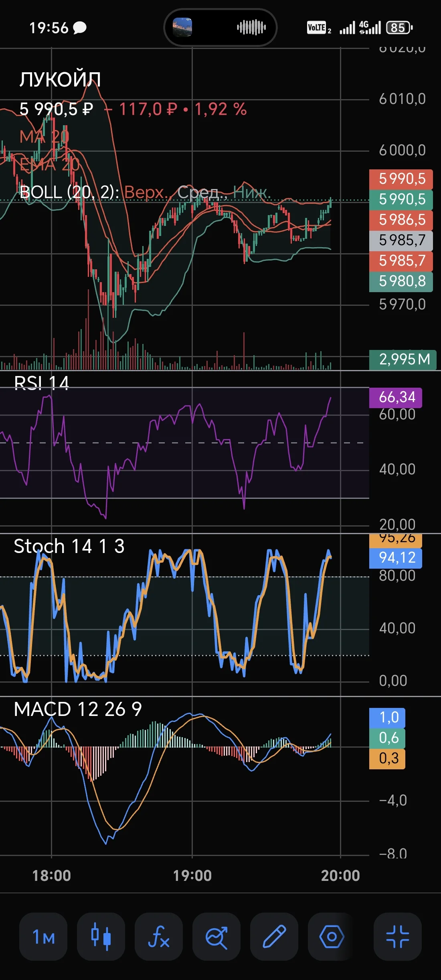Tap the 6 010,0 price axis label
441x980 pixels.
pyautogui.click(x=403, y=99)
